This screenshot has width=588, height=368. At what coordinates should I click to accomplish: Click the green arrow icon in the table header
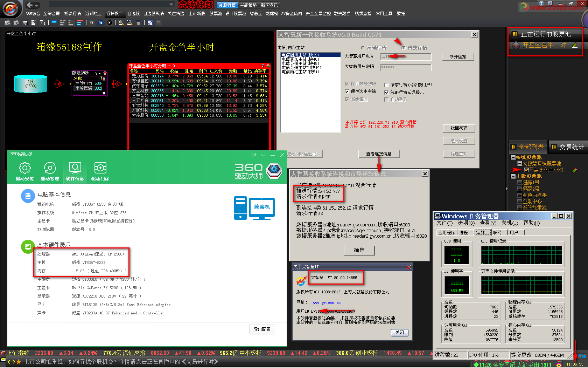point(268,66)
